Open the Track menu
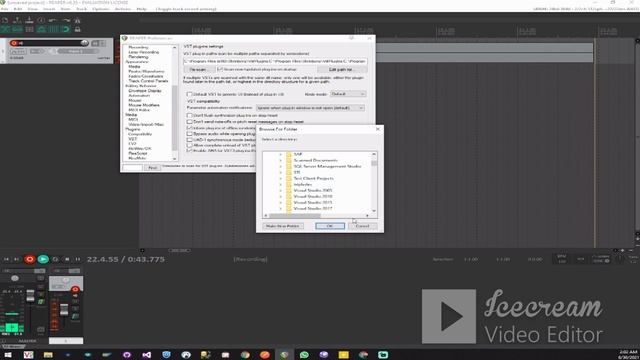The height and width of the screenshot is (360, 640). (81, 9)
